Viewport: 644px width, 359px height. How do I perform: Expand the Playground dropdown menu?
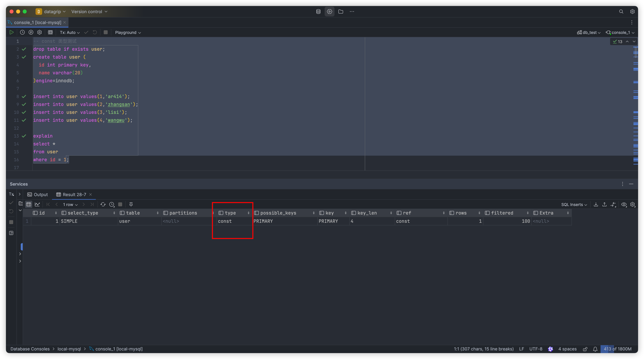pyautogui.click(x=128, y=32)
